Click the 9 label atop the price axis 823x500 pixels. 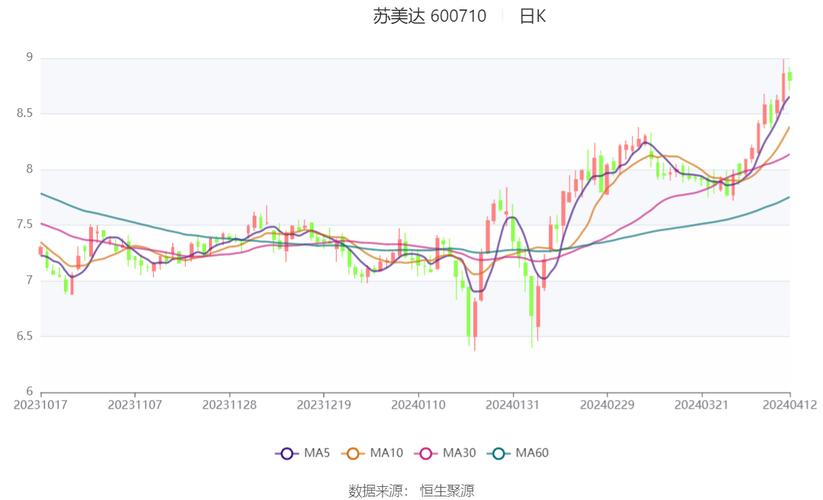(30, 58)
